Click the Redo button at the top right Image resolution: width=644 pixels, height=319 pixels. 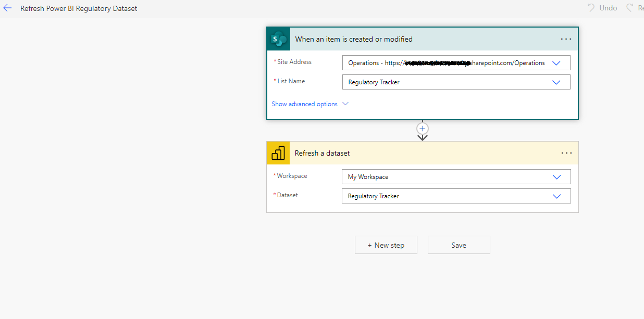[635, 8]
